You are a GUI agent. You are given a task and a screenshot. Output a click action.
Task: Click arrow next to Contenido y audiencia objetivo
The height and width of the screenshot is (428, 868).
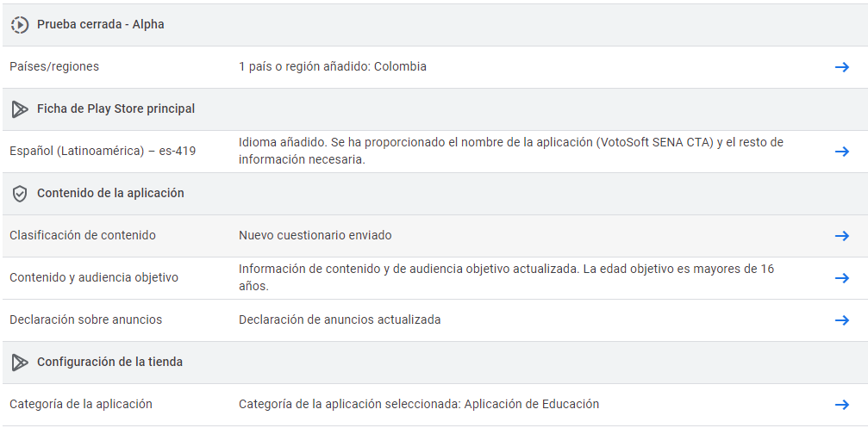(841, 278)
